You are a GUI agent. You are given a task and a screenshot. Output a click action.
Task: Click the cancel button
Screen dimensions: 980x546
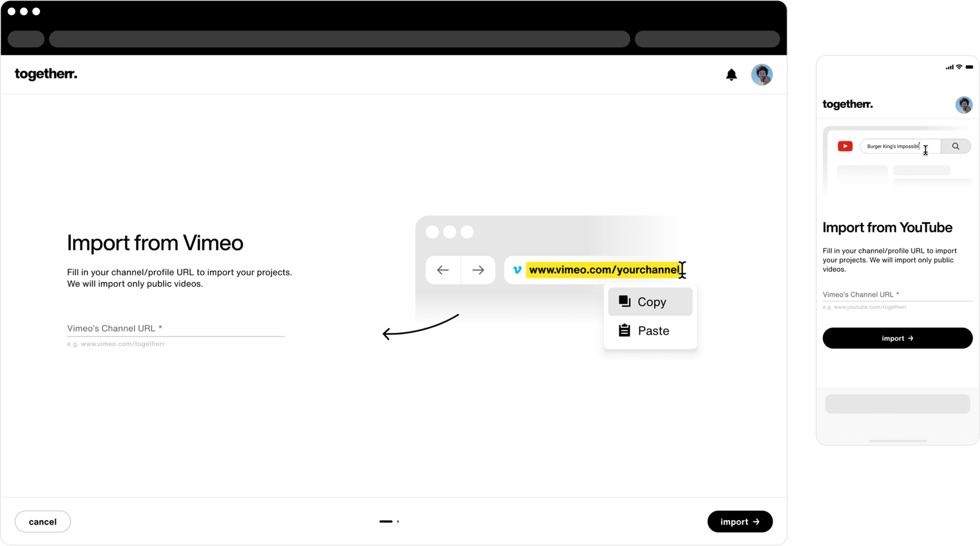43,521
